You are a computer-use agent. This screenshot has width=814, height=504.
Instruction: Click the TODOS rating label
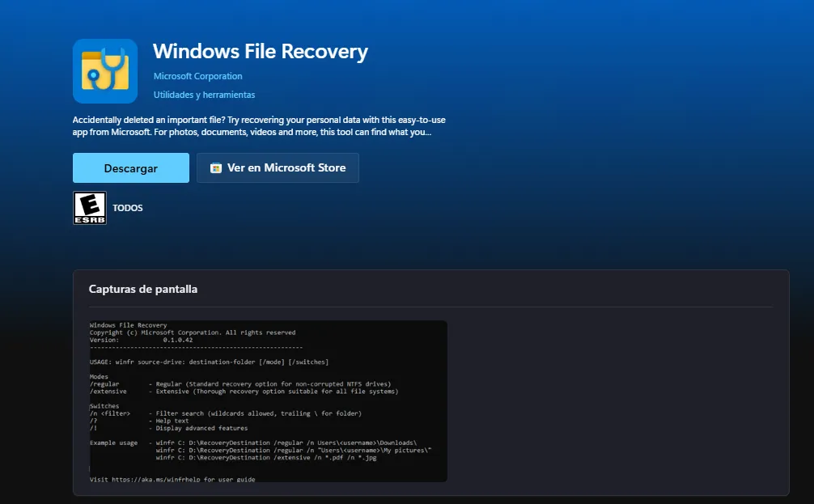(x=128, y=208)
